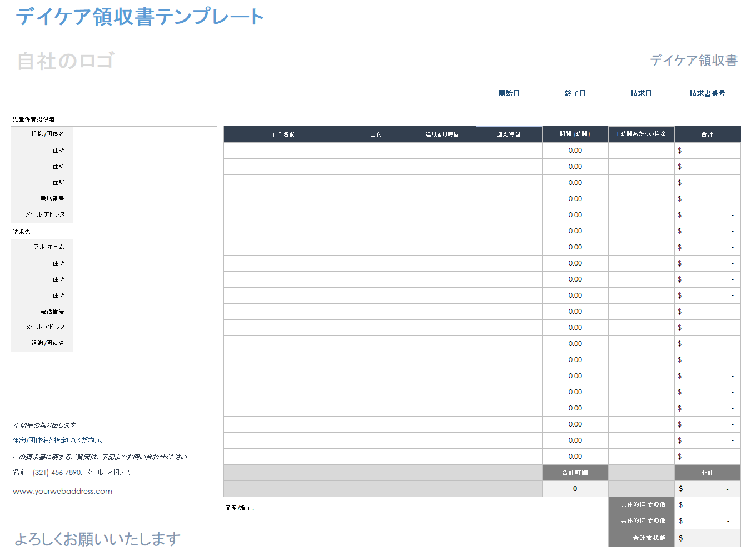This screenshot has width=756, height=556.
Task: Click the 期間 (時間) column header
Action: (575, 134)
